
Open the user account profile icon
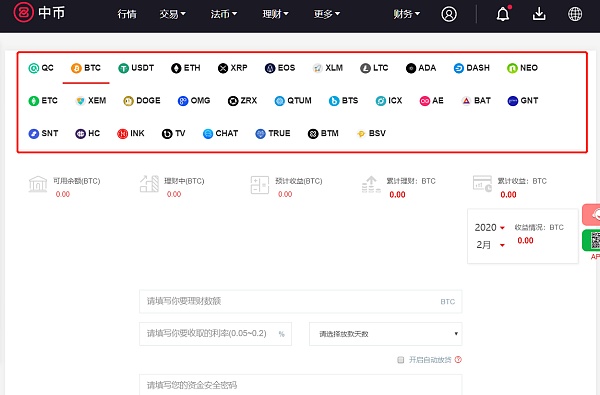coord(449,14)
